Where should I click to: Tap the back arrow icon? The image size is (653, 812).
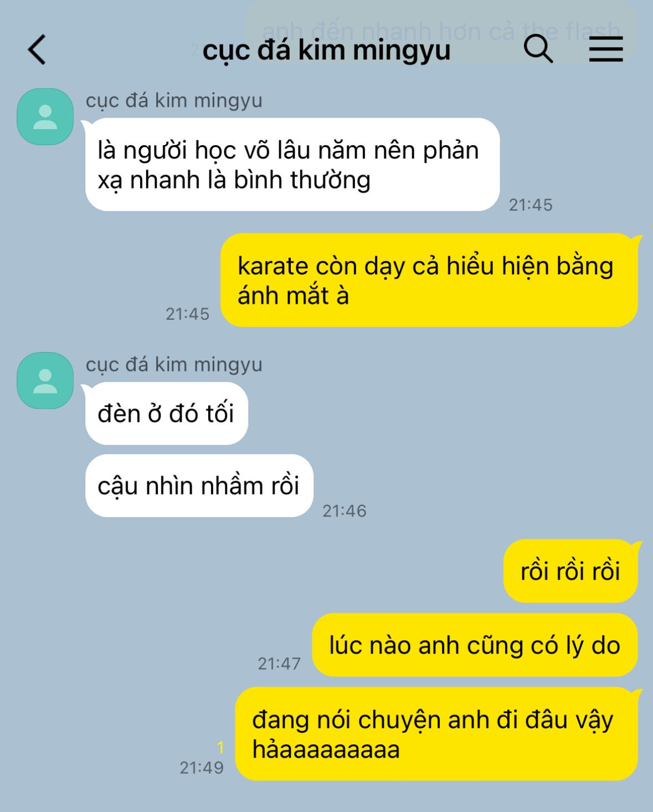(37, 50)
